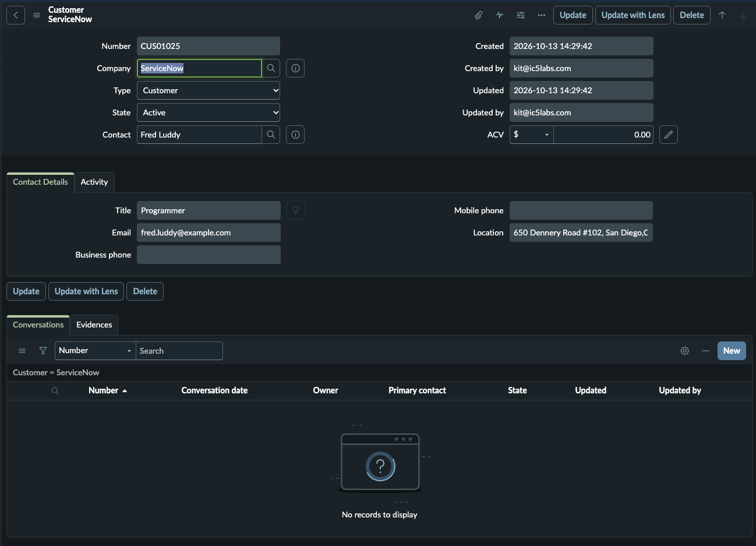
Task: Edit the ACV currency with the pencil icon
Action: point(669,135)
